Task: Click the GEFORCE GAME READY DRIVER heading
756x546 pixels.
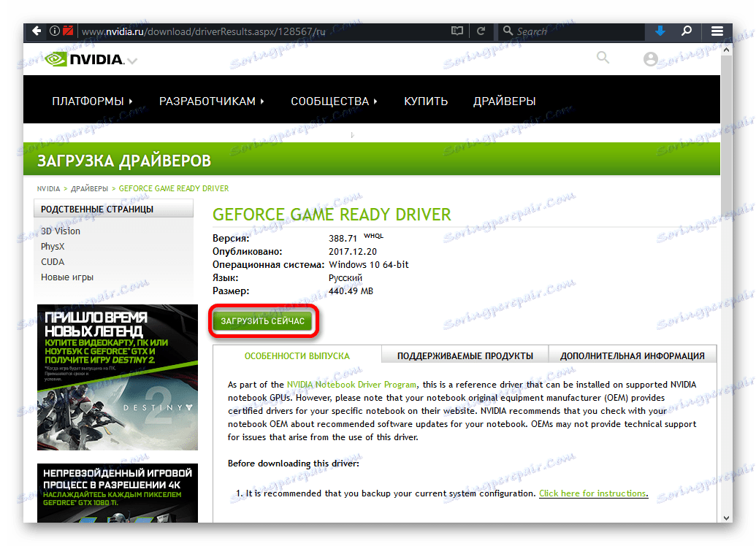Action: [x=332, y=215]
